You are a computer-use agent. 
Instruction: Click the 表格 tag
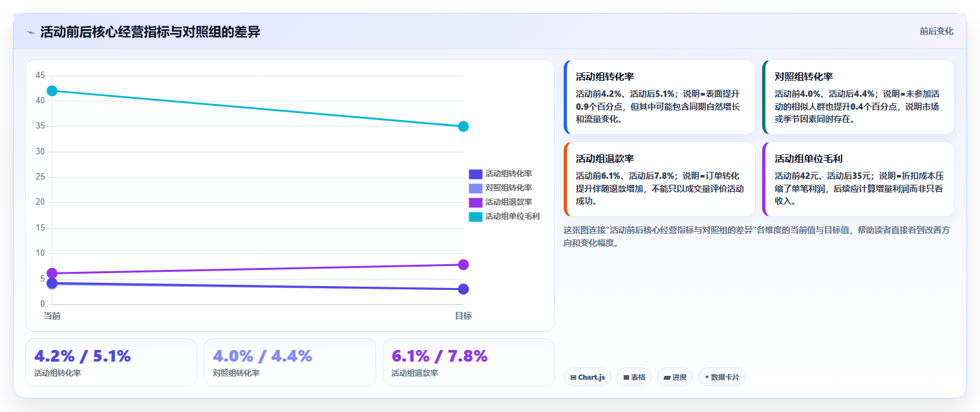(634, 377)
